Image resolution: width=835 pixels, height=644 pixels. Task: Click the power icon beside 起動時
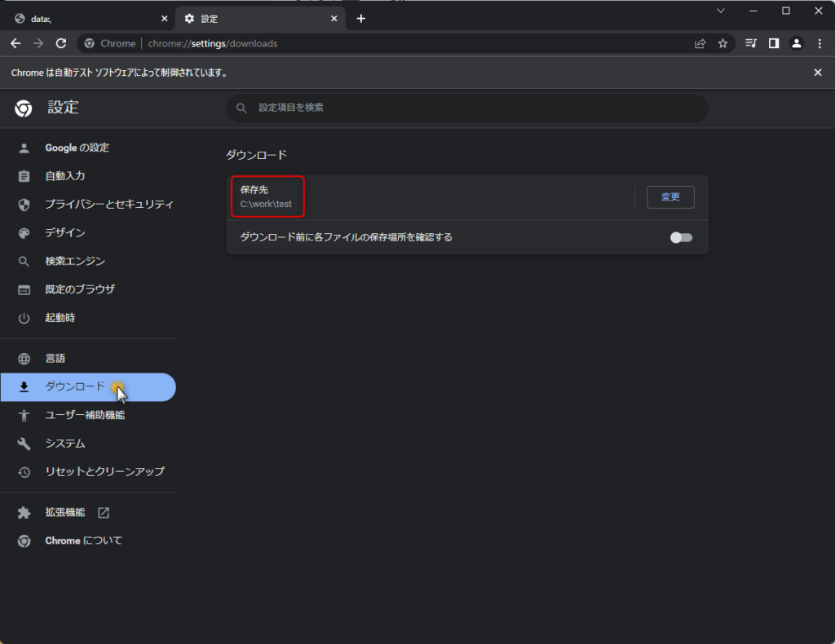pyautogui.click(x=24, y=318)
